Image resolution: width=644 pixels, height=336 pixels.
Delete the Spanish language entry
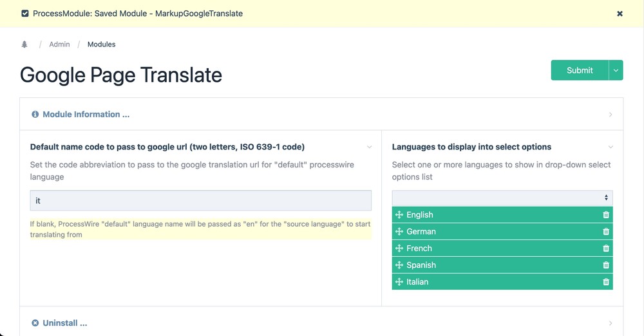point(605,265)
